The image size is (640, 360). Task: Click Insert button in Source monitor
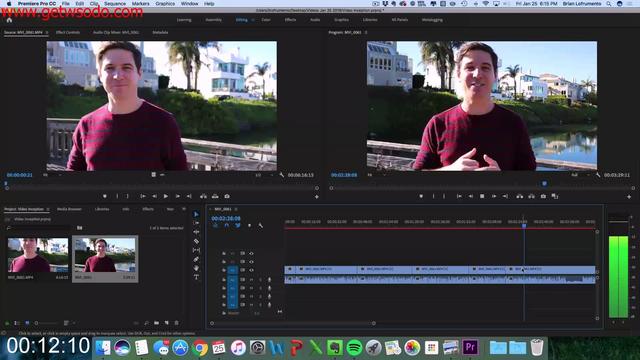click(x=203, y=196)
